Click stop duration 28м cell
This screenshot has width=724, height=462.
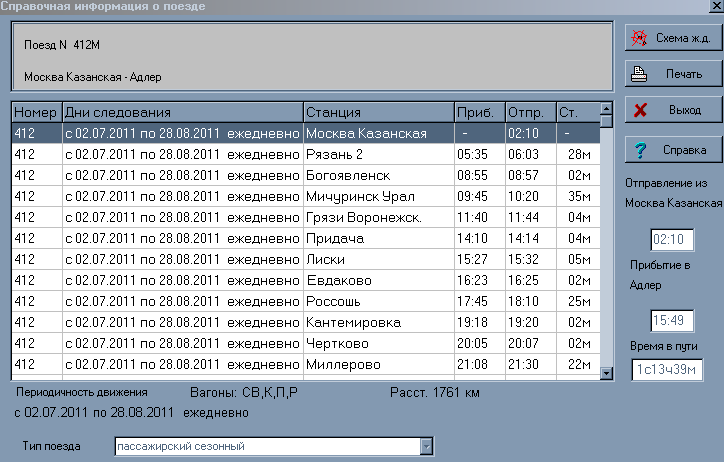click(578, 154)
